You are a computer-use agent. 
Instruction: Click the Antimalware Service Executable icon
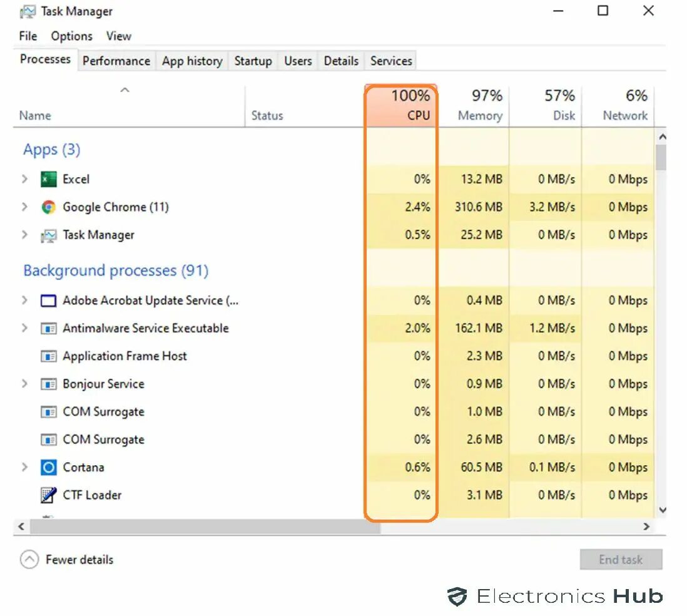pyautogui.click(x=48, y=328)
